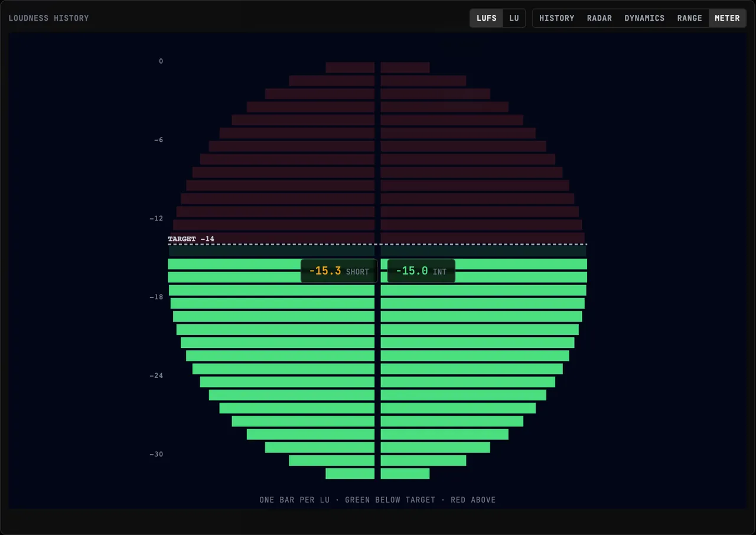Click the -15.0 INT loudness readout
Image resolution: width=756 pixels, height=535 pixels.
point(421,271)
